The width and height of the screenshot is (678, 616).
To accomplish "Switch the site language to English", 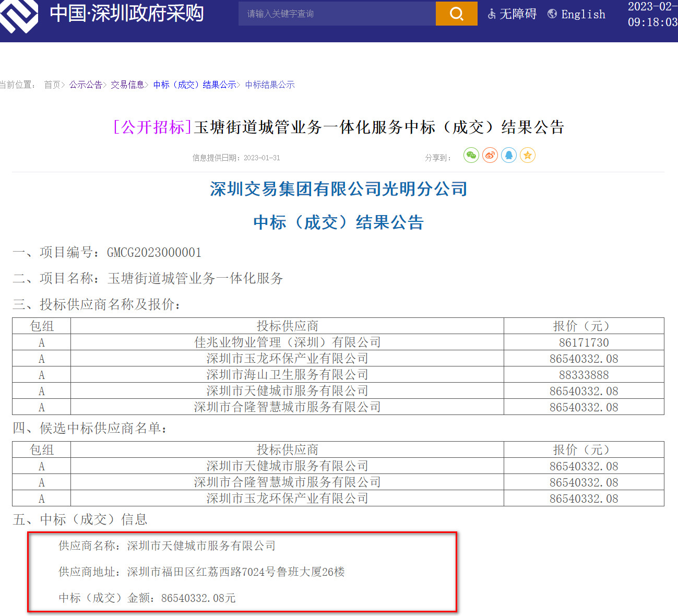I will (583, 14).
